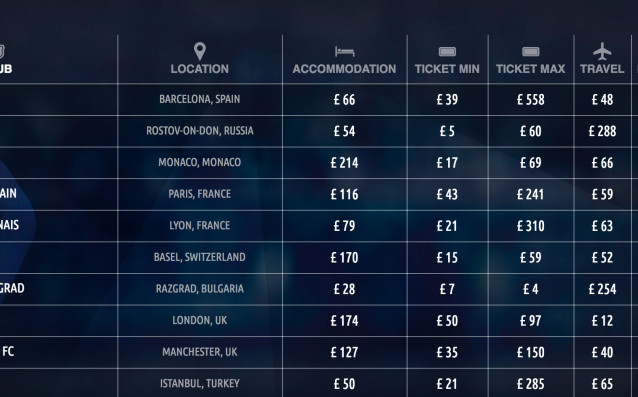Select the LOCATION column header

click(x=199, y=69)
